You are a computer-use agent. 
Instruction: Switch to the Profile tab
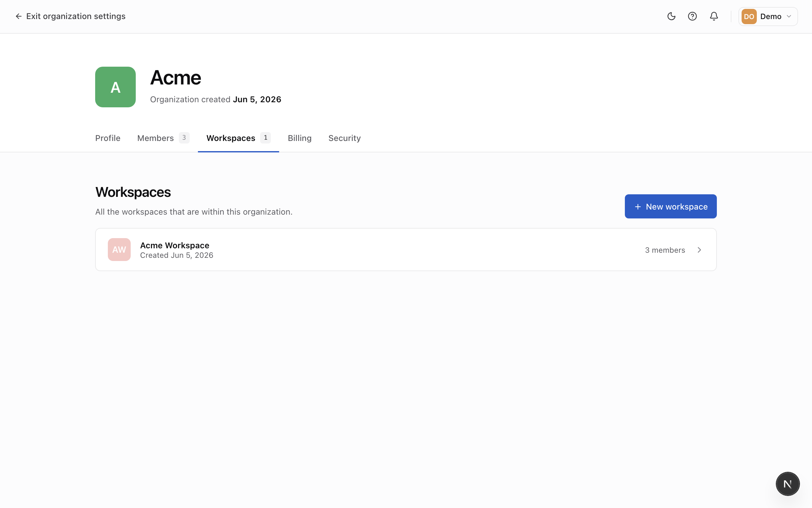[x=108, y=138]
